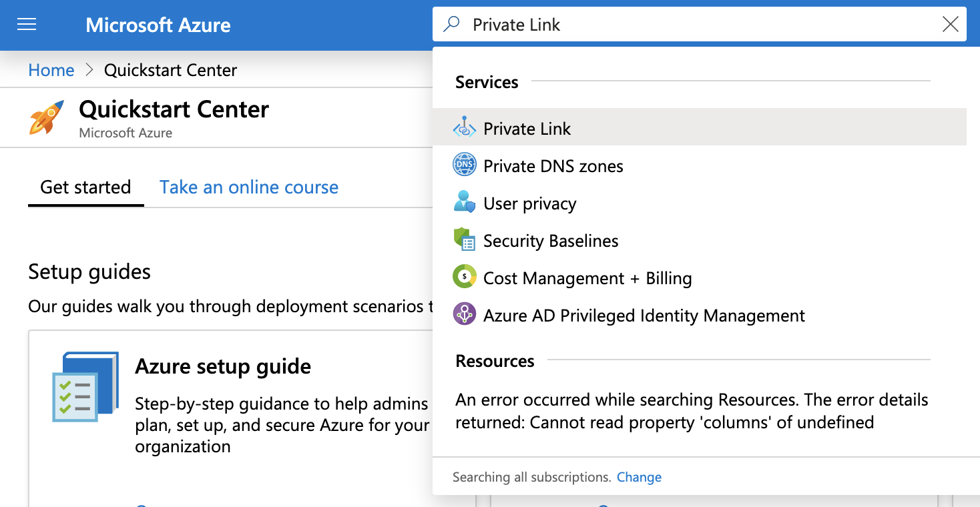Click the Cost Management + Billing dollar icon
980x507 pixels.
coord(464,277)
